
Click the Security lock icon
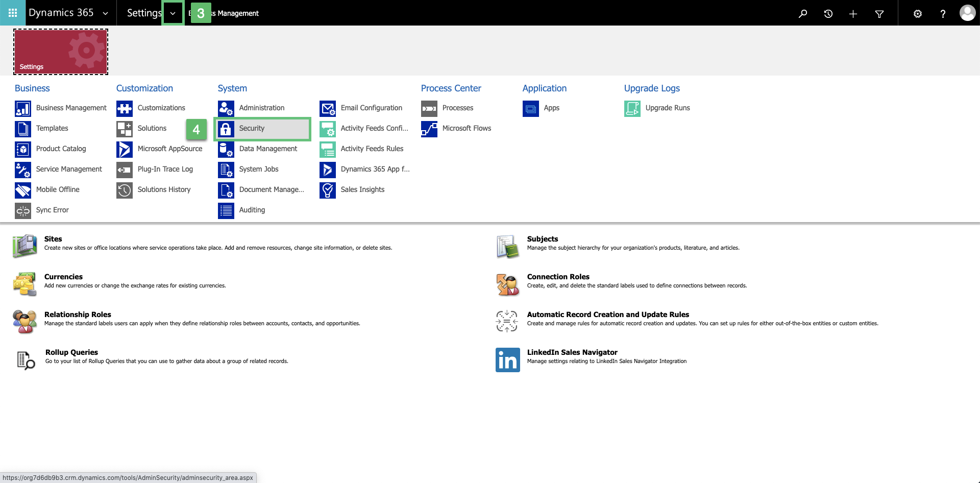pos(226,129)
